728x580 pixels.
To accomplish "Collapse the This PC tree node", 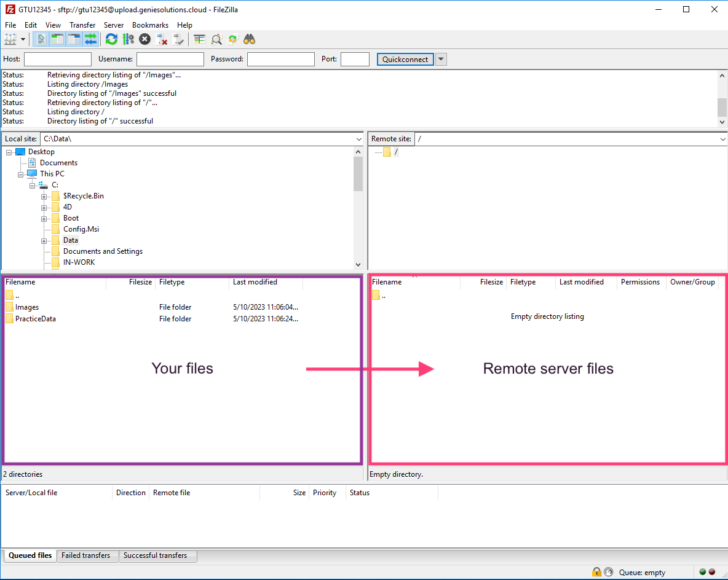I will [20, 173].
